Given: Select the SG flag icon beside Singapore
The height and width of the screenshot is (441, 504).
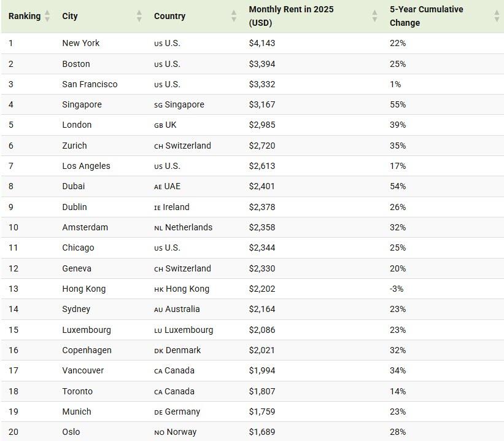Looking at the screenshot, I should [x=160, y=104].
